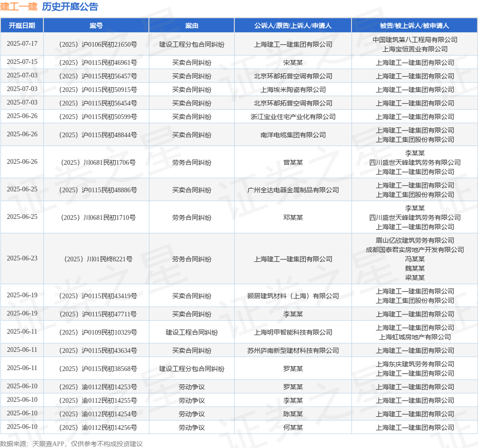This screenshot has height=448, width=478.
Task: Select defendant 梁某某
Action: point(415,278)
